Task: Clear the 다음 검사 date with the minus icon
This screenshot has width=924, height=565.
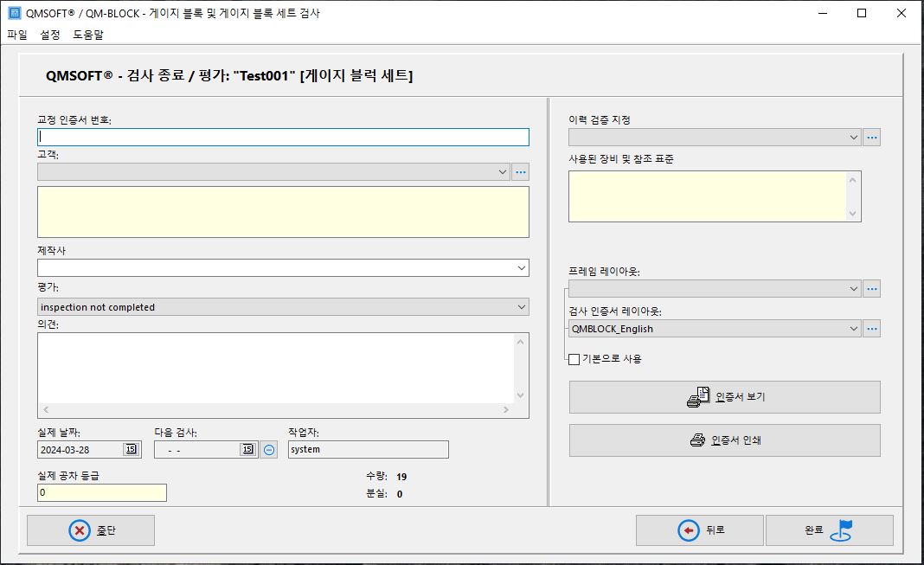Action: coord(269,450)
